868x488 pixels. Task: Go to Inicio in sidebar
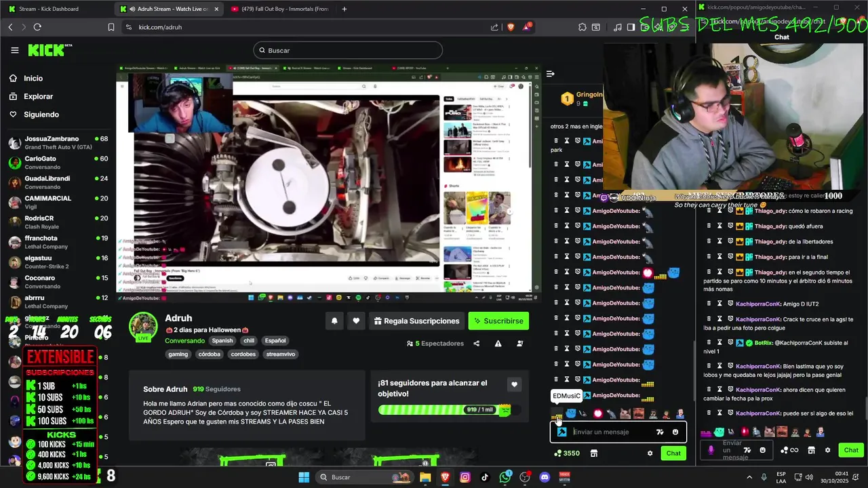pos(33,78)
